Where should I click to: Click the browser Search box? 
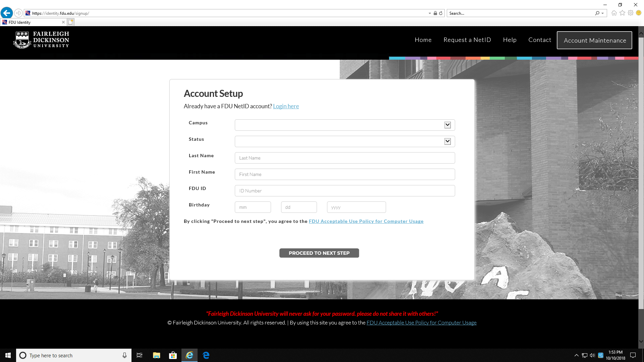click(521, 13)
